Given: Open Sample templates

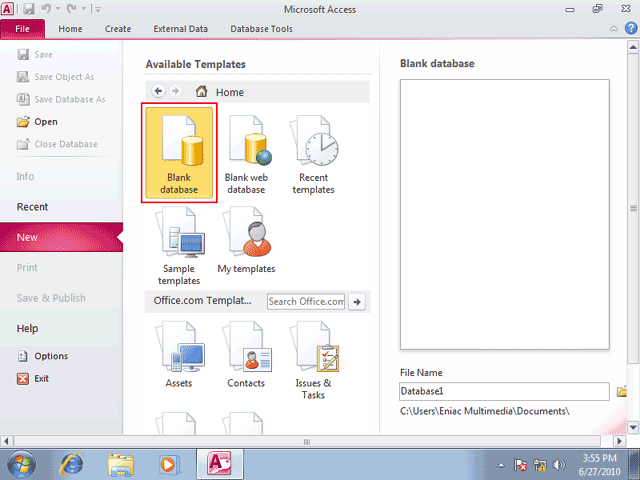Looking at the screenshot, I should click(179, 245).
